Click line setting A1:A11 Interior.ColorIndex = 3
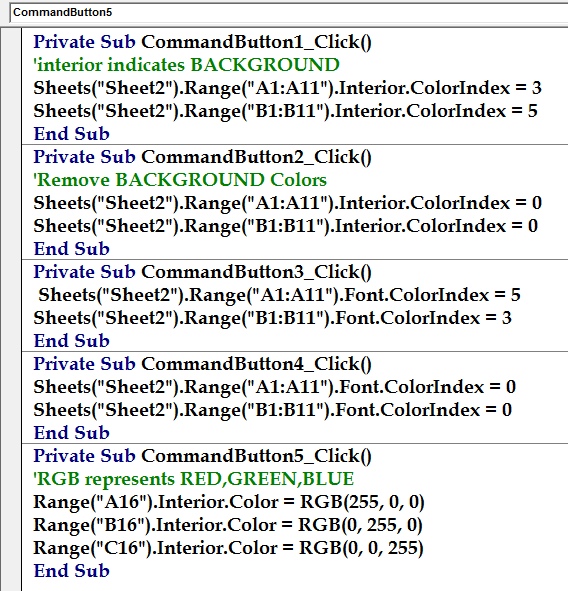Image resolution: width=568 pixels, height=591 pixels. coord(287,88)
